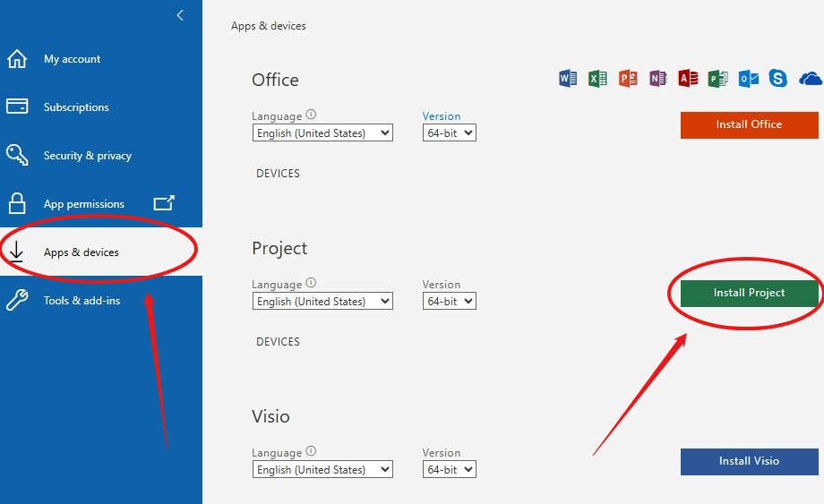
Task: Click the App permissions lock icon
Action: click(17, 203)
